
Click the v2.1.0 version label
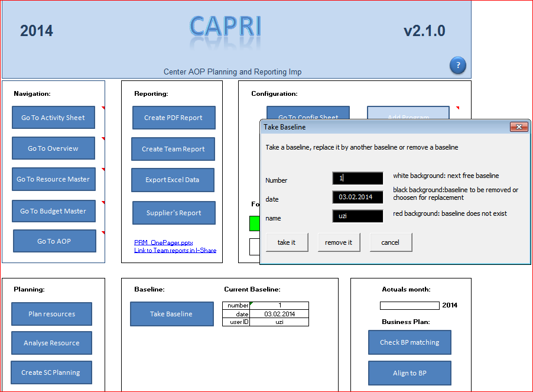coord(424,31)
